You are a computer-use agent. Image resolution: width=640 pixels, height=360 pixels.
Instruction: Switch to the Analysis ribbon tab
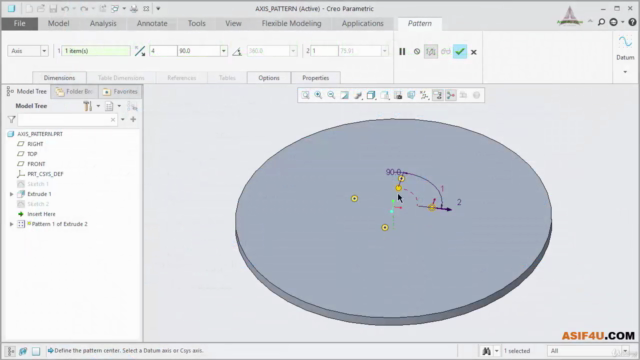(103, 23)
